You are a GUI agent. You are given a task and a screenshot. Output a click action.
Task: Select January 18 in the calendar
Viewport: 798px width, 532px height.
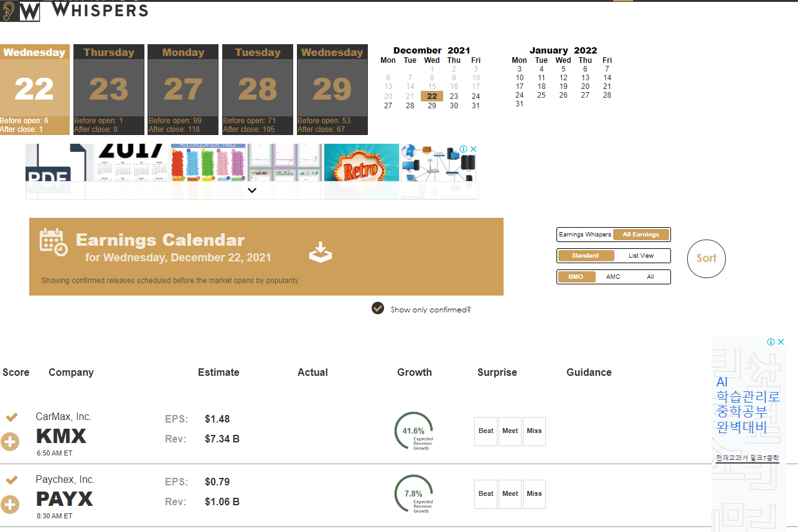coord(542,86)
